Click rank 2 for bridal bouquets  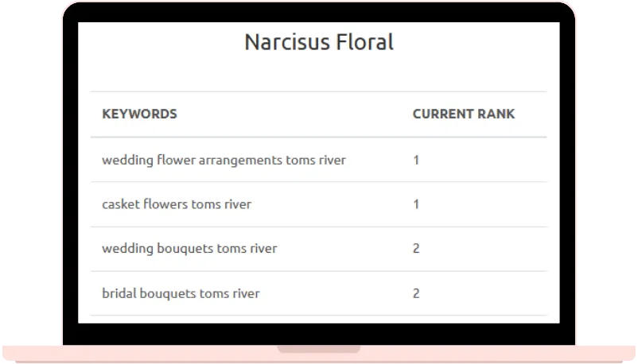[x=416, y=293]
